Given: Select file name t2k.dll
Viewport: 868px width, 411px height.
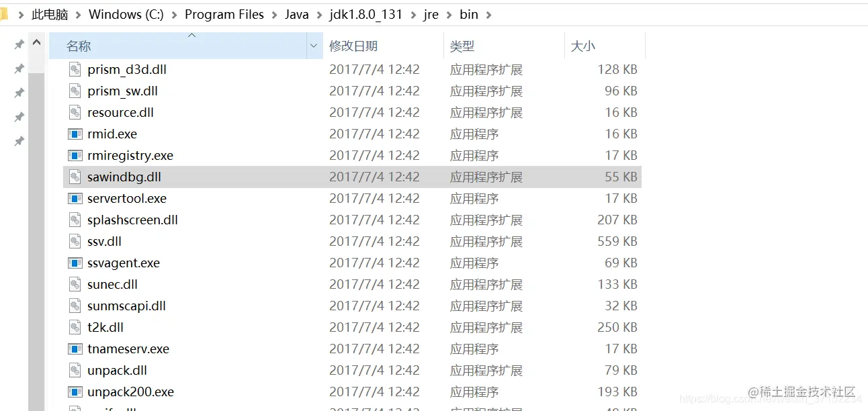Looking at the screenshot, I should click(x=105, y=327).
